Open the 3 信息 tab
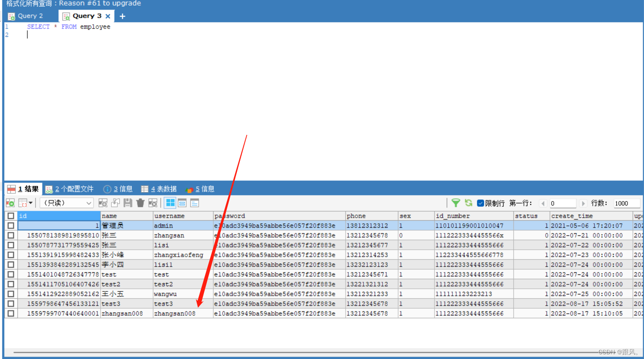This screenshot has width=644, height=359. pyautogui.click(x=118, y=189)
